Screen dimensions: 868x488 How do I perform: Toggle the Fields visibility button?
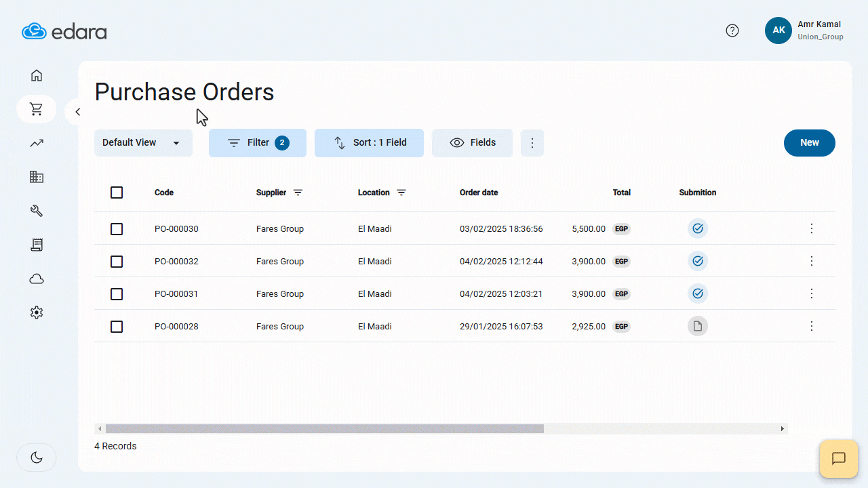tap(472, 143)
